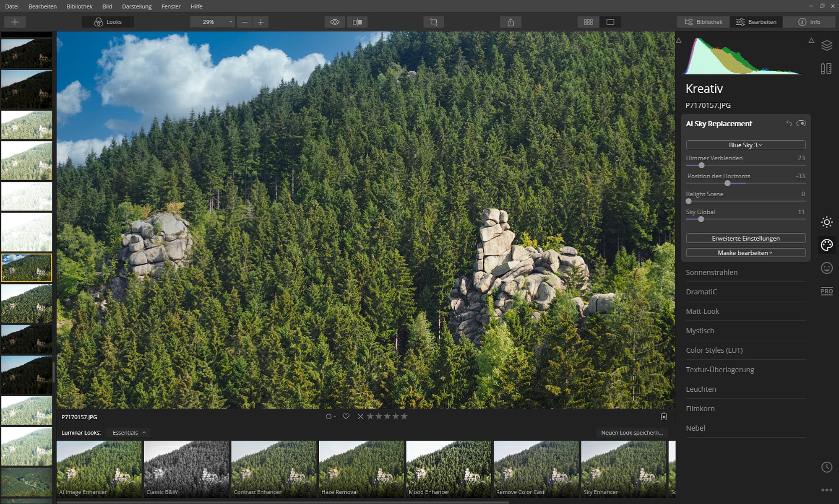Screen dimensions: 839x504
Task: Open the Layers icon in sidebar
Action: (x=826, y=45)
